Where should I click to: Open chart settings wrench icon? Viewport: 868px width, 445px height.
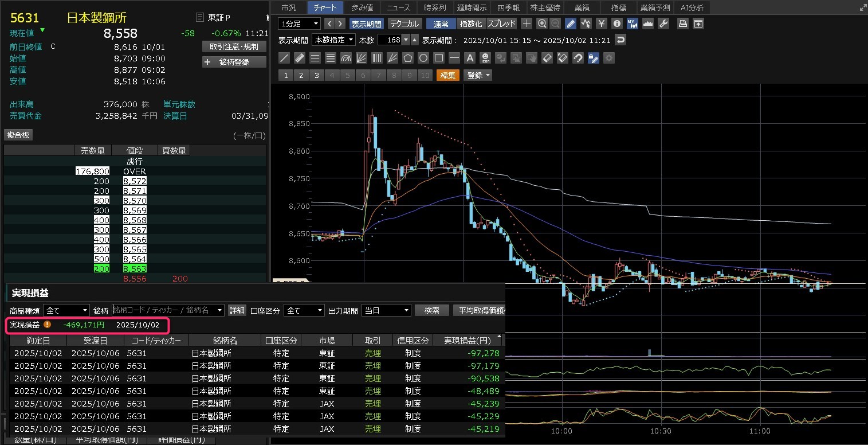(664, 24)
